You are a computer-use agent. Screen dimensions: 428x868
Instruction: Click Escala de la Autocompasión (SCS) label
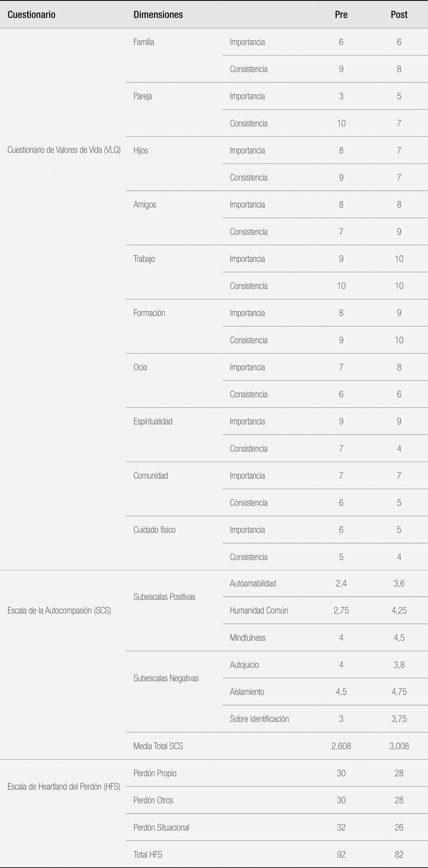click(x=59, y=610)
